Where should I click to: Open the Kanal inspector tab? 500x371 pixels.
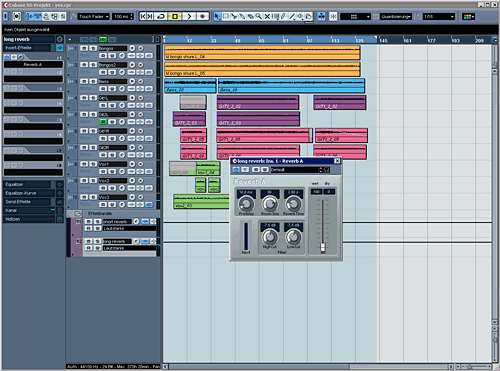(27, 210)
